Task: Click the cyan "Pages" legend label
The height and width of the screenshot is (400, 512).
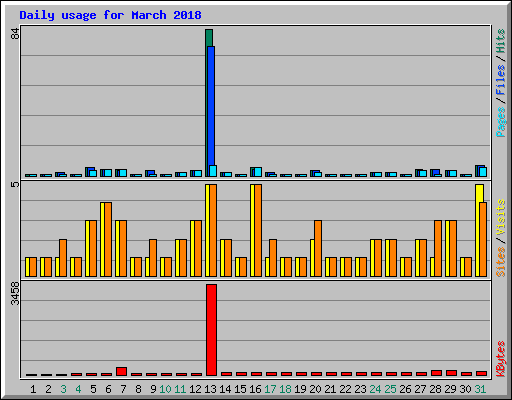Action: (x=500, y=122)
